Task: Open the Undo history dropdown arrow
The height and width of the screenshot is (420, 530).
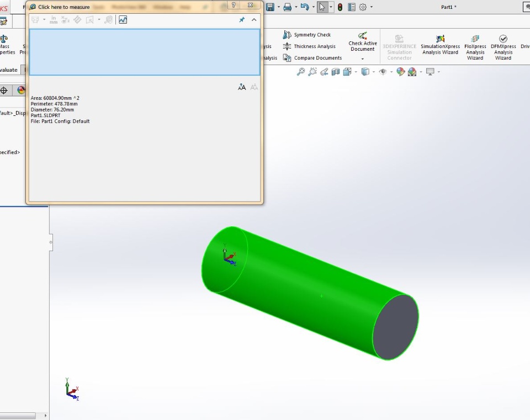Action: pyautogui.click(x=314, y=7)
